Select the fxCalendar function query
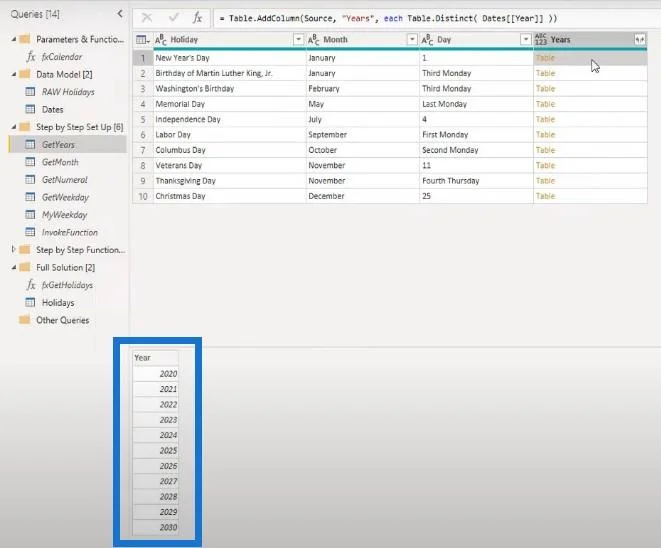The width and height of the screenshot is (661, 548). (62, 56)
